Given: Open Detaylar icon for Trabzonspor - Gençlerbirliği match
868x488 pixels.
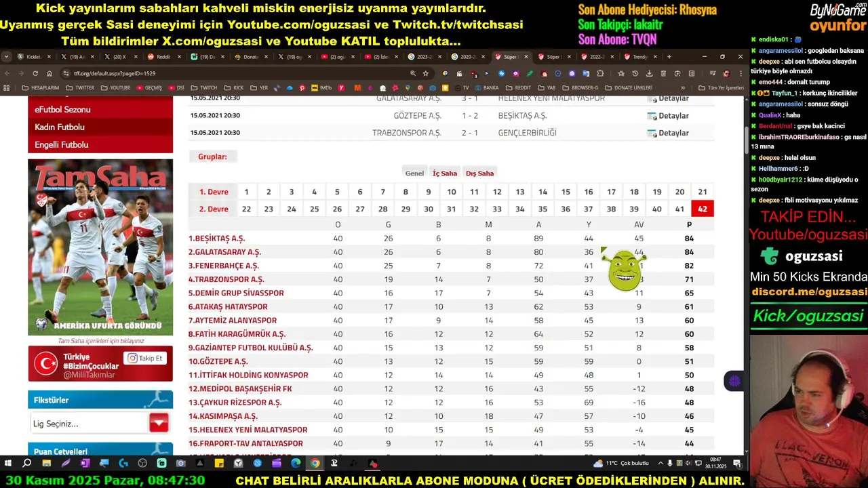Looking at the screenshot, I should (x=652, y=134).
